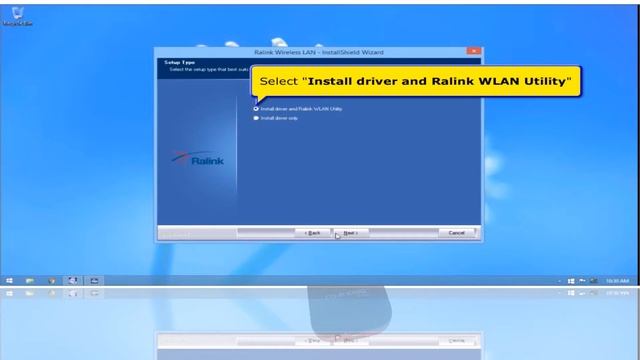
Task: Open the Action Center flag icon
Action: click(x=582, y=281)
